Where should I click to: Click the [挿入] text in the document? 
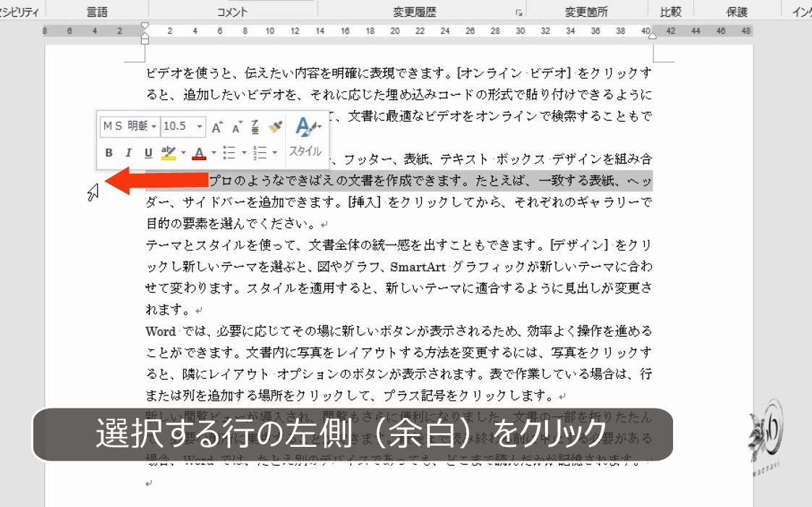(x=365, y=202)
